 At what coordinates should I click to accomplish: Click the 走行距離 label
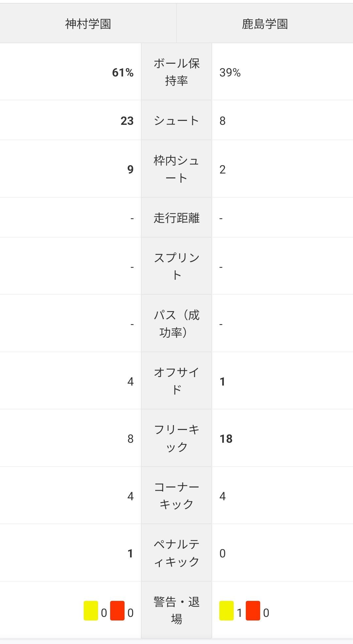click(x=176, y=218)
